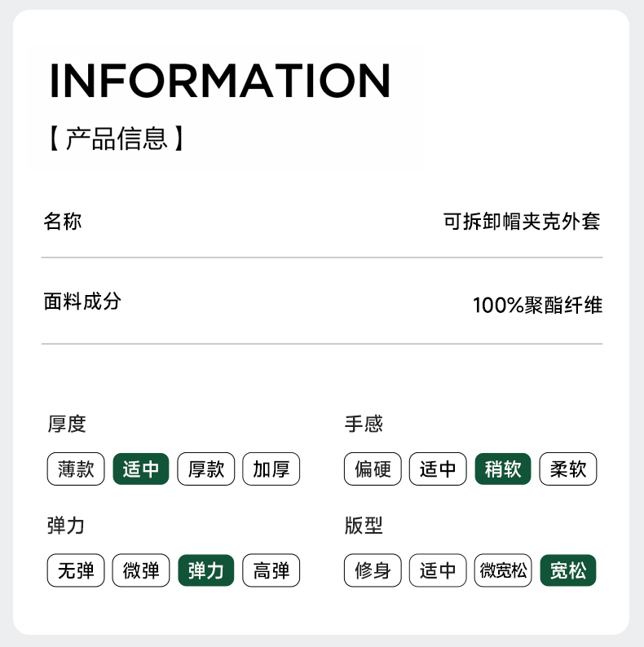Click the 100%聚酯纤维 fabric text
644x647 pixels.
coord(537,306)
